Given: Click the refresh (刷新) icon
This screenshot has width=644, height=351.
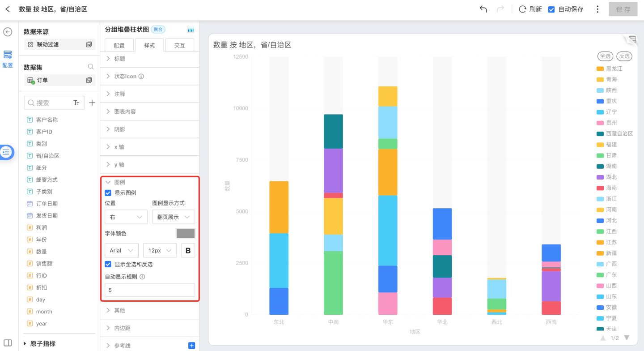Looking at the screenshot, I should 522,9.
